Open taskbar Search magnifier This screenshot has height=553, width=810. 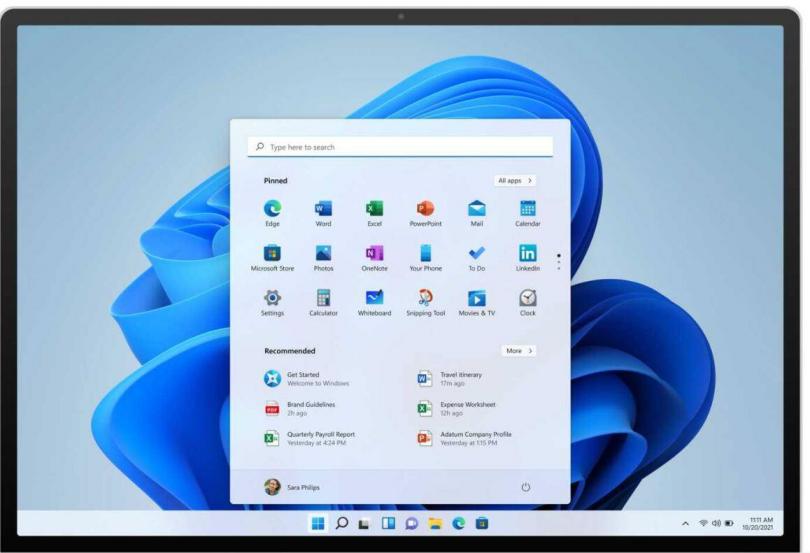pyautogui.click(x=341, y=524)
